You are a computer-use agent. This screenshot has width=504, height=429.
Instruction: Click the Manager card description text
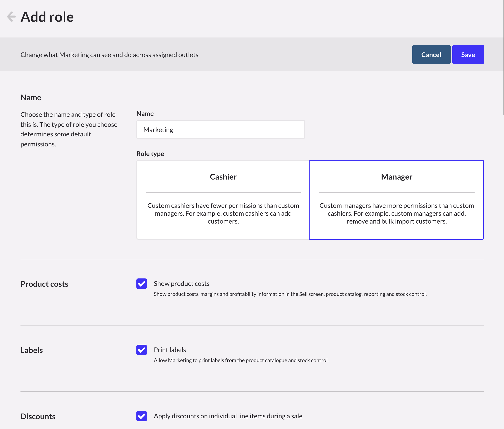point(396,213)
